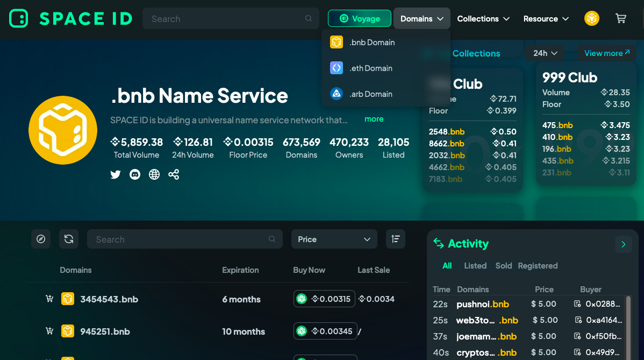Switch to the Sold activity tab
This screenshot has height=360, width=644.
point(504,265)
